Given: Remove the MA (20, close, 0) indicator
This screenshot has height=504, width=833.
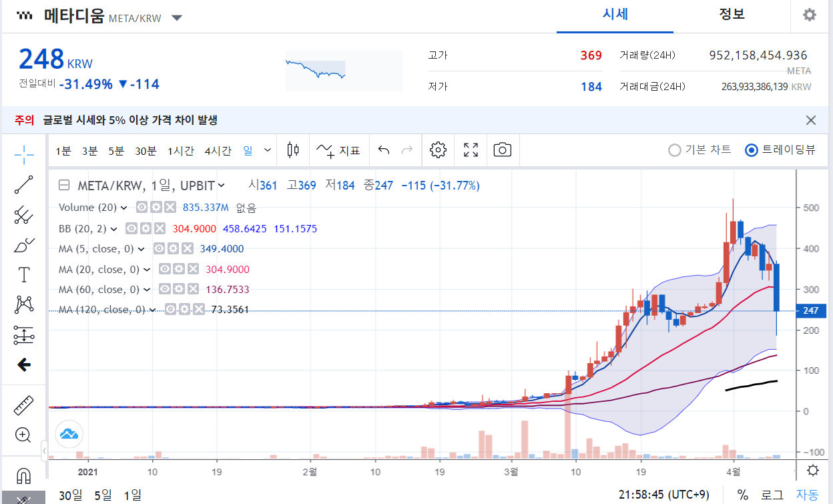Looking at the screenshot, I should (x=193, y=269).
